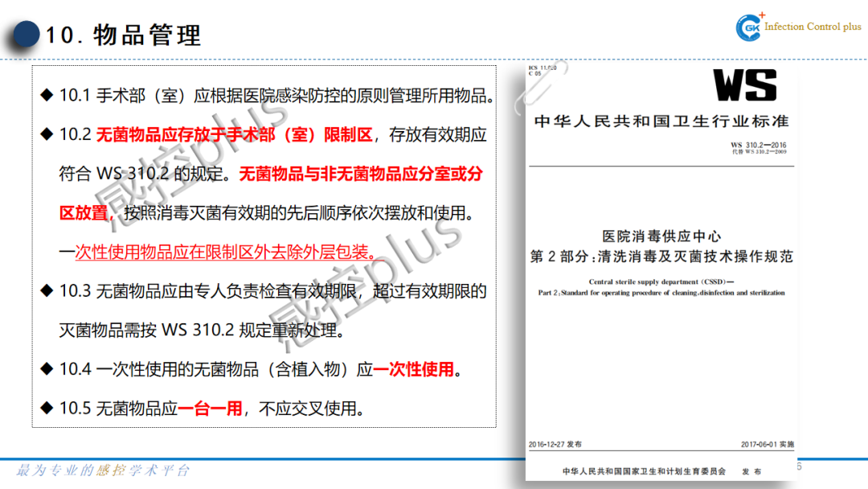Click the publish date "2016-12-27 发布"

pyautogui.click(x=555, y=444)
